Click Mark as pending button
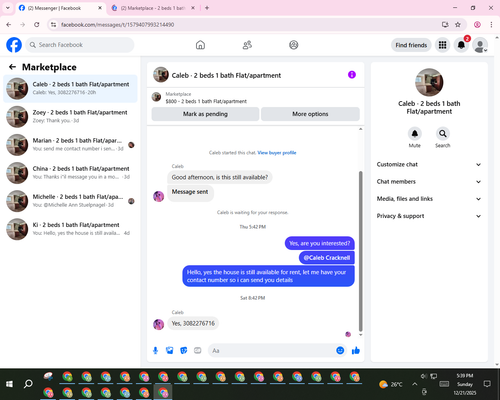Image resolution: width=500 pixels, height=400 pixels. pyautogui.click(x=205, y=114)
